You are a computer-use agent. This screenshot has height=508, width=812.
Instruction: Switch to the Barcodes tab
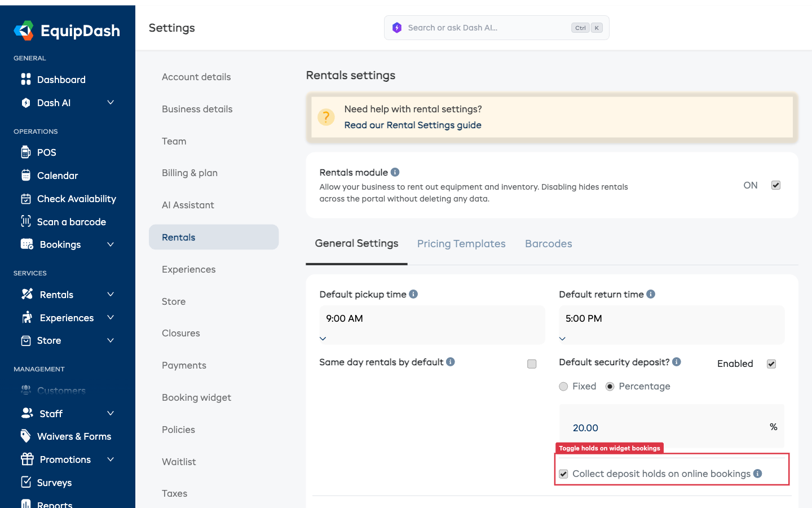[549, 244]
